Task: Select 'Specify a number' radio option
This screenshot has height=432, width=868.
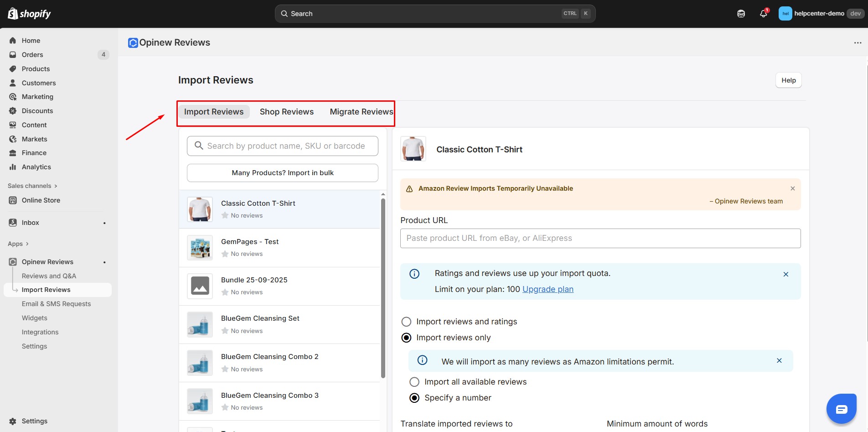Action: click(x=414, y=398)
